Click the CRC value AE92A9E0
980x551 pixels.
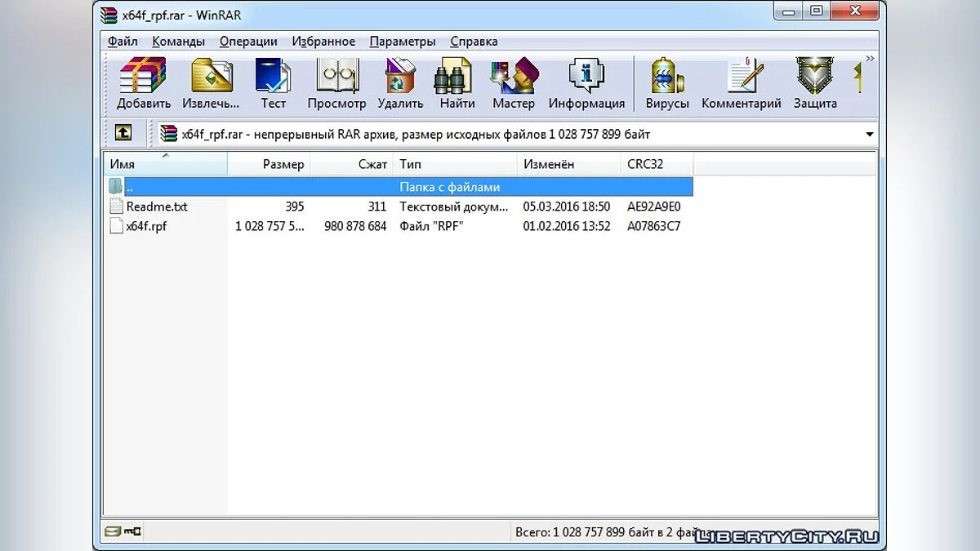653,207
